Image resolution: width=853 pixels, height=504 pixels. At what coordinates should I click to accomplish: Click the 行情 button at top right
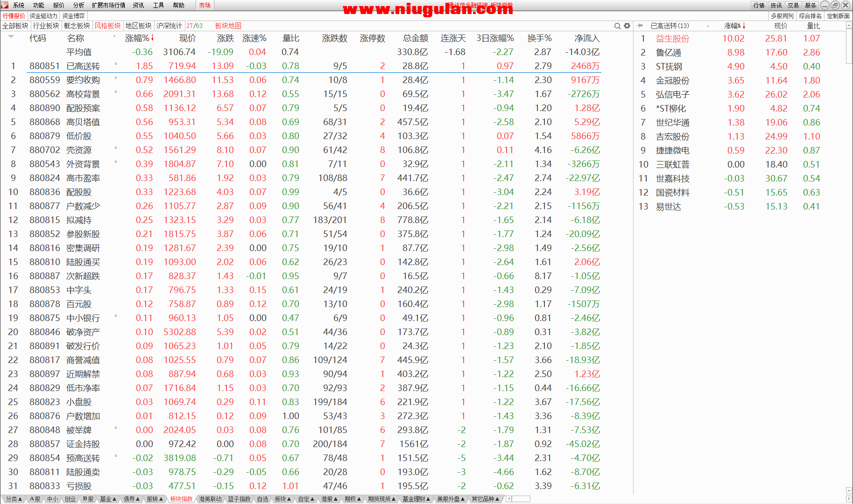pos(759,5)
